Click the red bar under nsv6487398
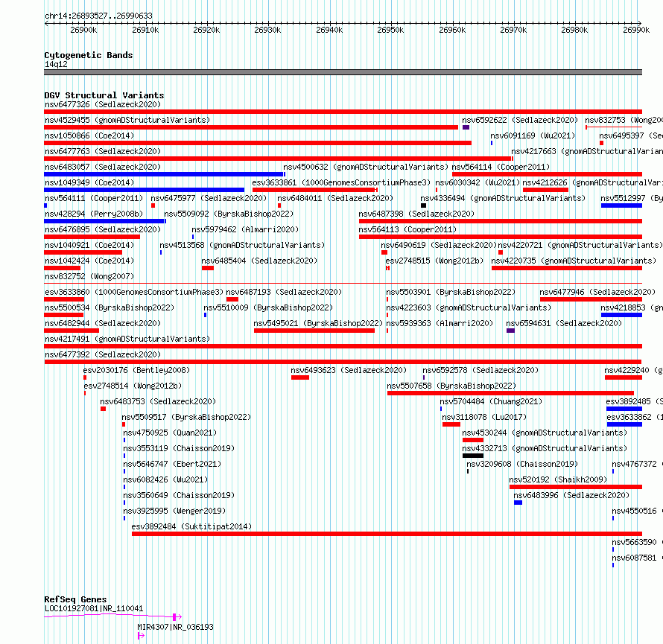The width and height of the screenshot is (663, 644). click(501, 221)
